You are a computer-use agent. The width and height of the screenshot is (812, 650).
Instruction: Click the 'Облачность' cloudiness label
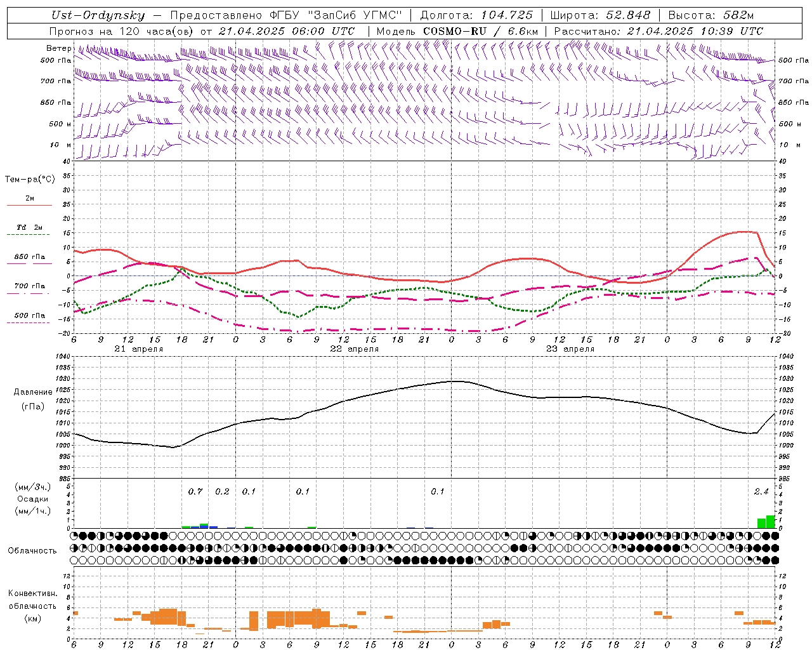click(x=32, y=551)
